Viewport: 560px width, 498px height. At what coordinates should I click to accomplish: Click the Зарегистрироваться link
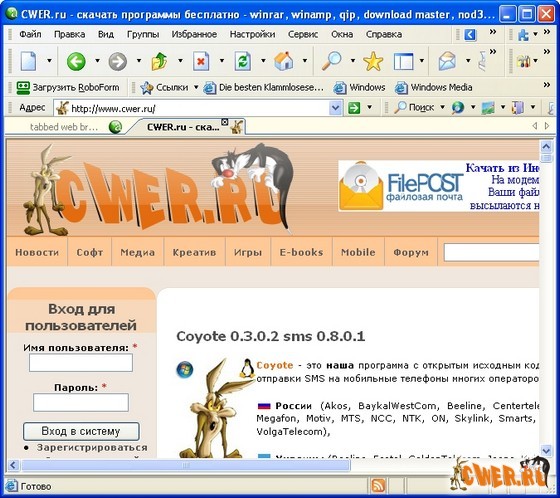pos(92,448)
